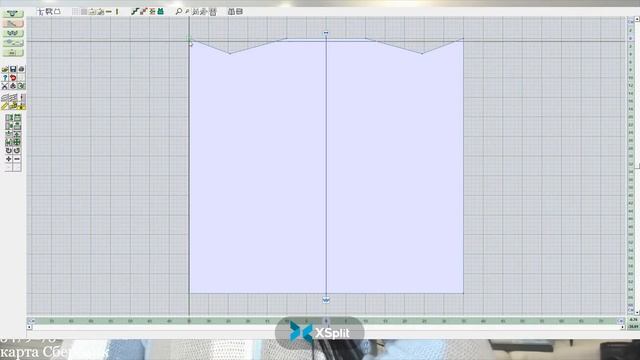Select the fifth green shape mode button
The width and height of the screenshot is (640, 360).
(x=13, y=52)
